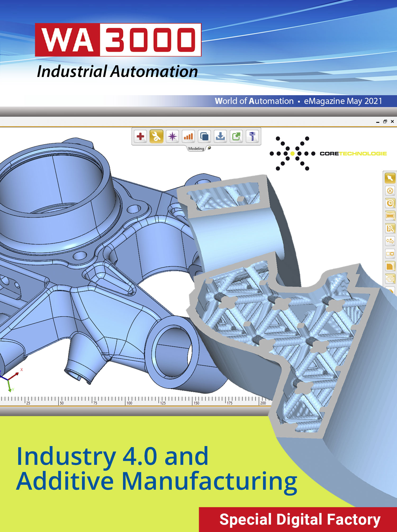Click the Industrial Automation subtitle
The height and width of the screenshot is (532, 397).
point(117,71)
